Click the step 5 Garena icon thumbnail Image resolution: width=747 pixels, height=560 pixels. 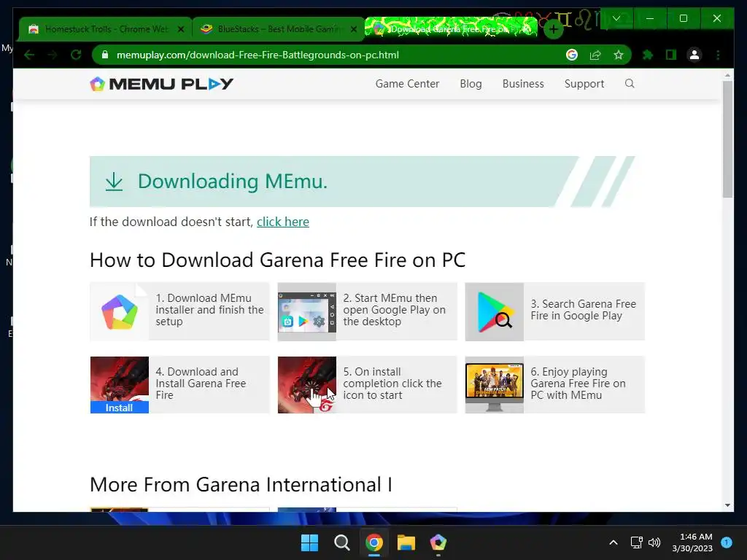click(x=307, y=385)
